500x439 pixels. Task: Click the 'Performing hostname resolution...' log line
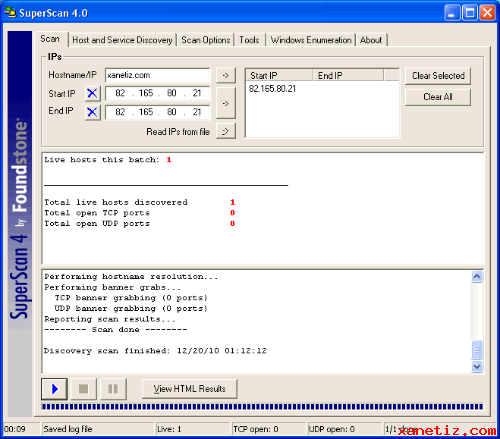click(131, 277)
